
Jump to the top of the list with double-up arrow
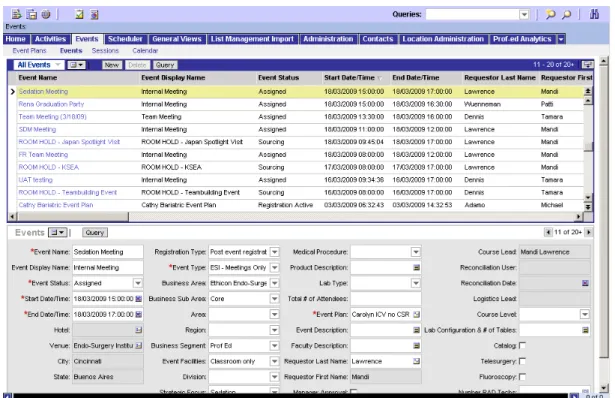[x=588, y=91]
